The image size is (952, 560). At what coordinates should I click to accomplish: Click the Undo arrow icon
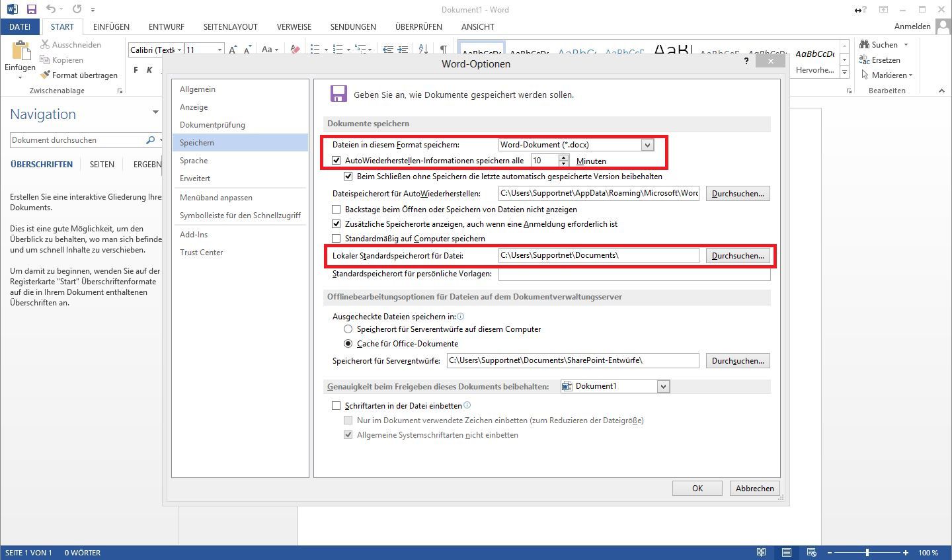tap(50, 9)
